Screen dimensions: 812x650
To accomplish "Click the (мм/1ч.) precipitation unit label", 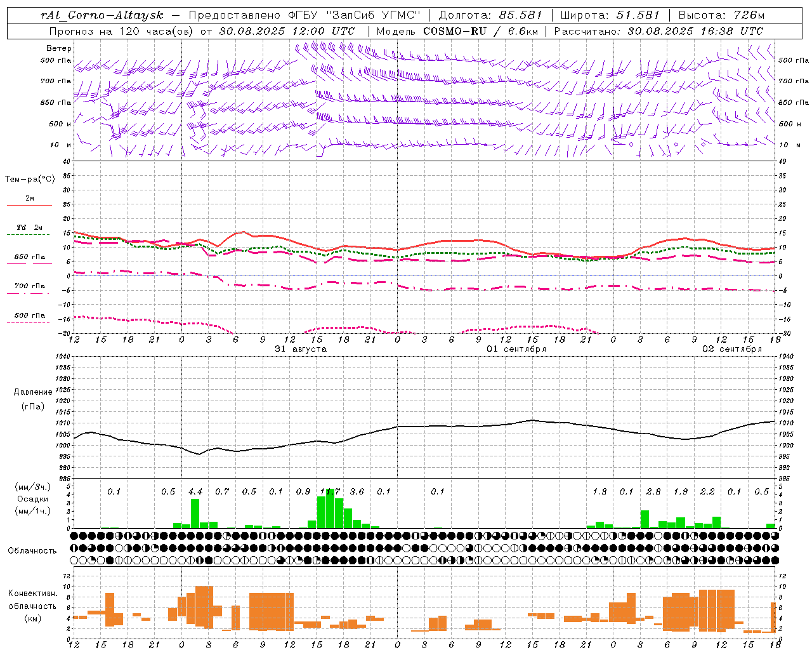I will tap(32, 511).
